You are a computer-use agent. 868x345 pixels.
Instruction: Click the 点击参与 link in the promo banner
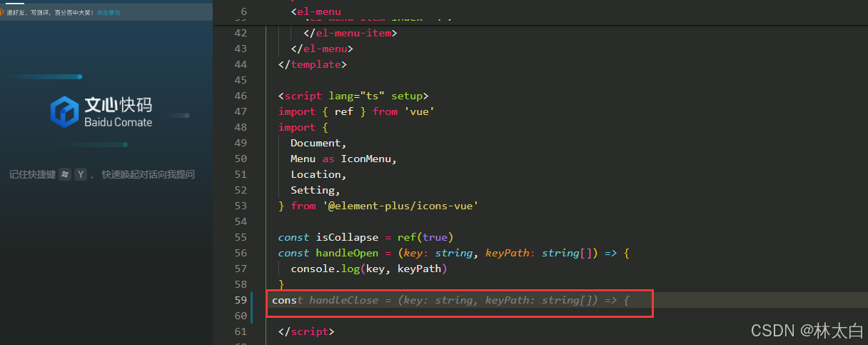(108, 12)
